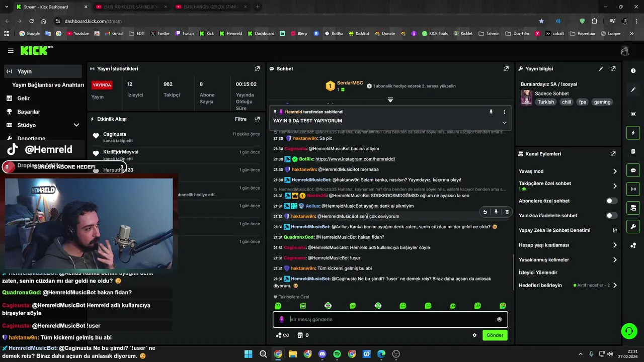The height and width of the screenshot is (362, 644).
Task: Click the store icon below chat input
Action: [300, 335]
